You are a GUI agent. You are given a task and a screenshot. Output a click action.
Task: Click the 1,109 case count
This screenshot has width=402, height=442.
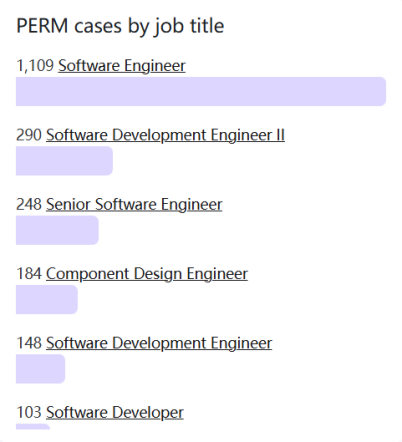(35, 66)
